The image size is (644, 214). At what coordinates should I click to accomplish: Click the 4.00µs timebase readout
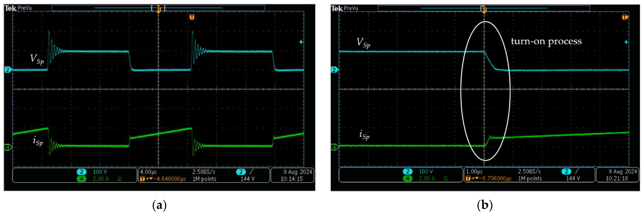(148, 172)
